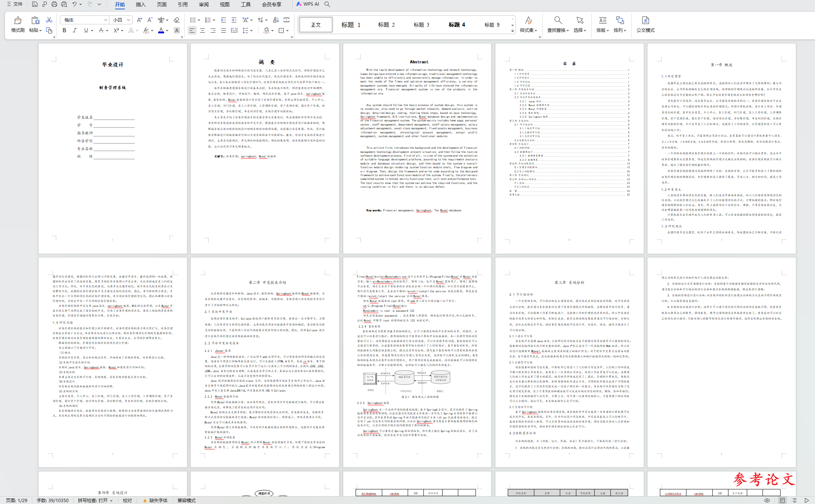Click the sort A-Z icon
Screen dimensions: 815x504
(276, 20)
